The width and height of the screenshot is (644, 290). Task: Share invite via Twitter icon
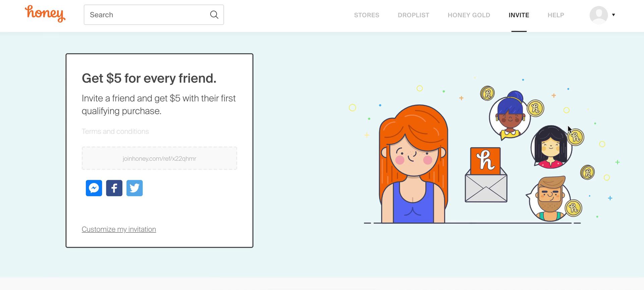coord(135,188)
